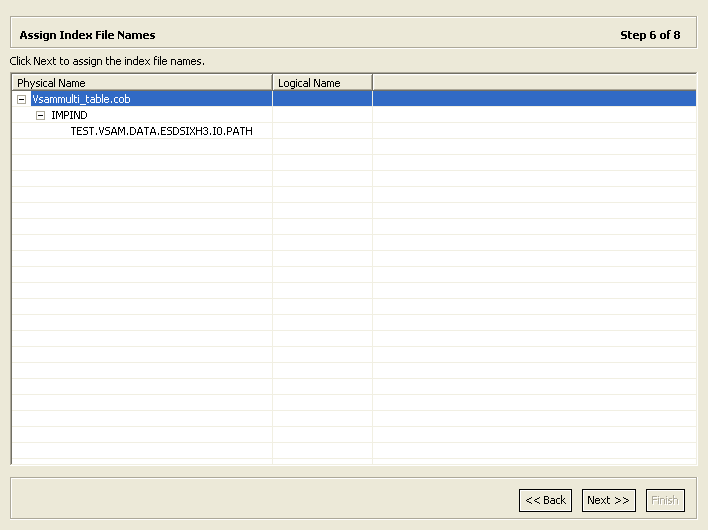Viewport: 708px width, 530px height.
Task: Click the greyed-out Finish button
Action: coord(664,500)
